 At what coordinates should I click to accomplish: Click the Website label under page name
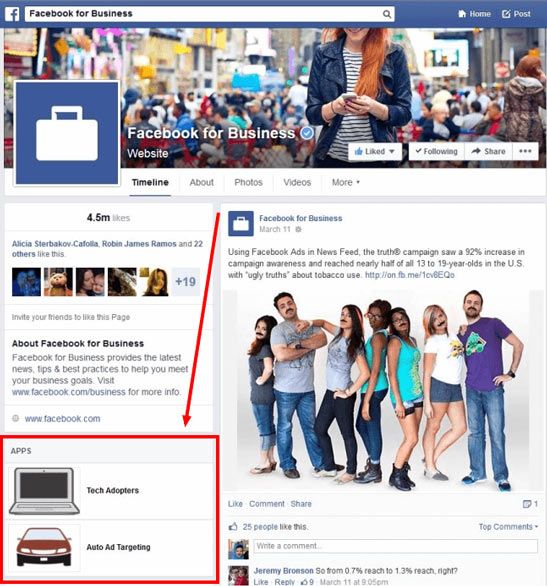[x=148, y=153]
